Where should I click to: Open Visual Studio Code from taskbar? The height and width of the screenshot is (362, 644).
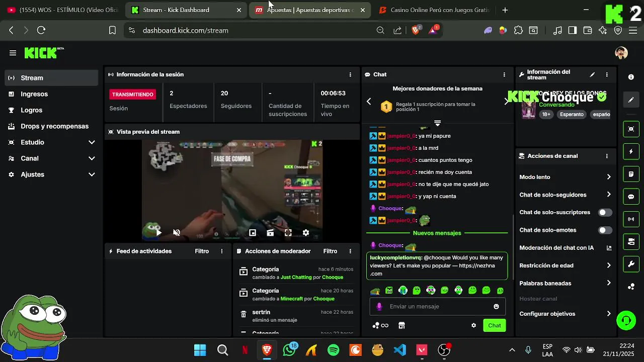[x=399, y=350]
